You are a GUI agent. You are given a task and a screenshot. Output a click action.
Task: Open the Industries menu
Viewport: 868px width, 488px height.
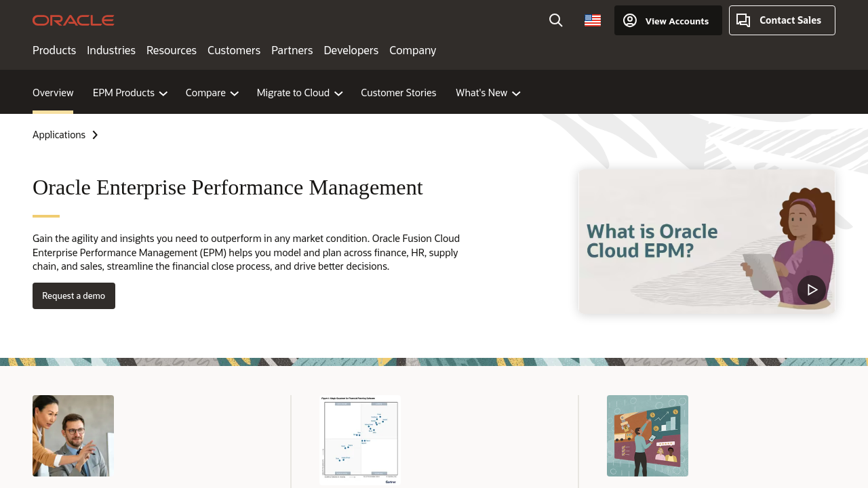click(111, 50)
